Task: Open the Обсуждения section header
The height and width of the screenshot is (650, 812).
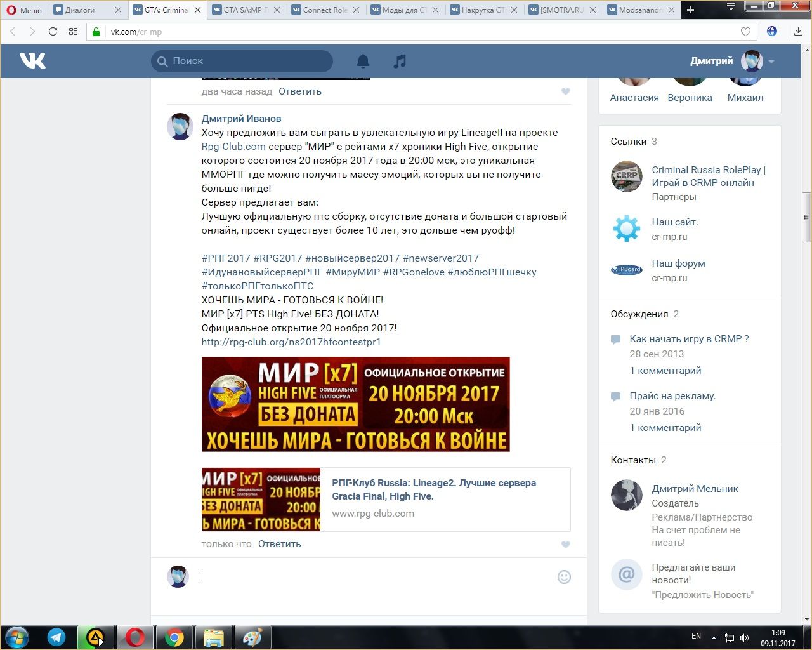Action: point(645,314)
